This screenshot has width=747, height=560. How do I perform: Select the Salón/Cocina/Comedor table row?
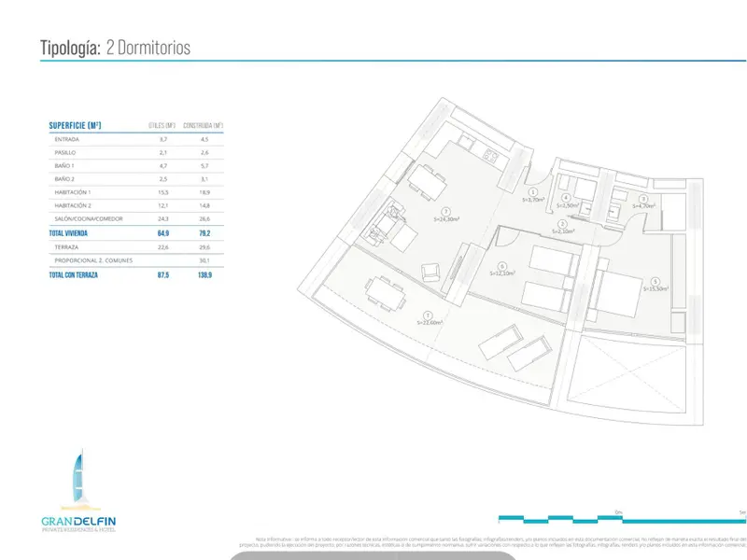[x=135, y=219]
